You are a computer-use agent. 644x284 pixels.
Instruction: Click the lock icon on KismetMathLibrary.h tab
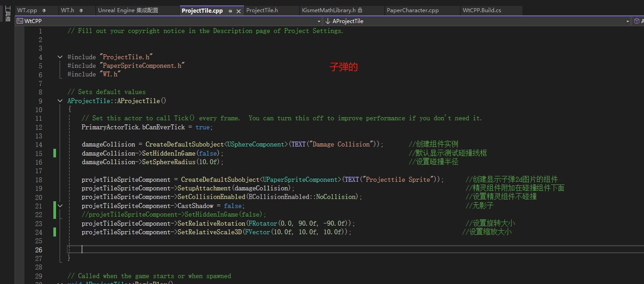(x=360, y=10)
